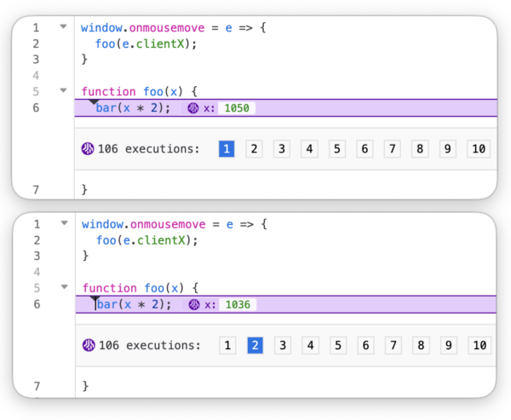The image size is (511, 420).
Task: Click the icon before "106 executions" in the lower panel
Action: point(88,345)
